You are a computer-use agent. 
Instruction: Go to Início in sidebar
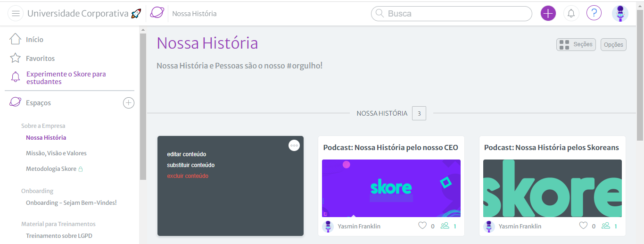[x=34, y=40]
